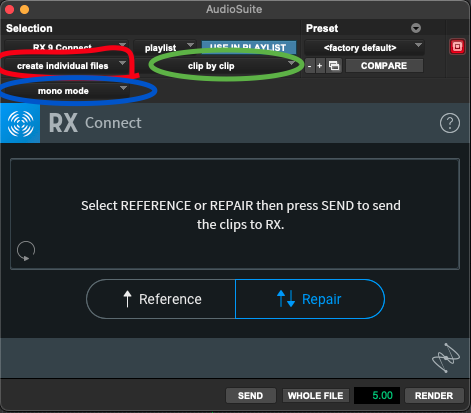Click the circular refresh arrow icon

(26, 251)
